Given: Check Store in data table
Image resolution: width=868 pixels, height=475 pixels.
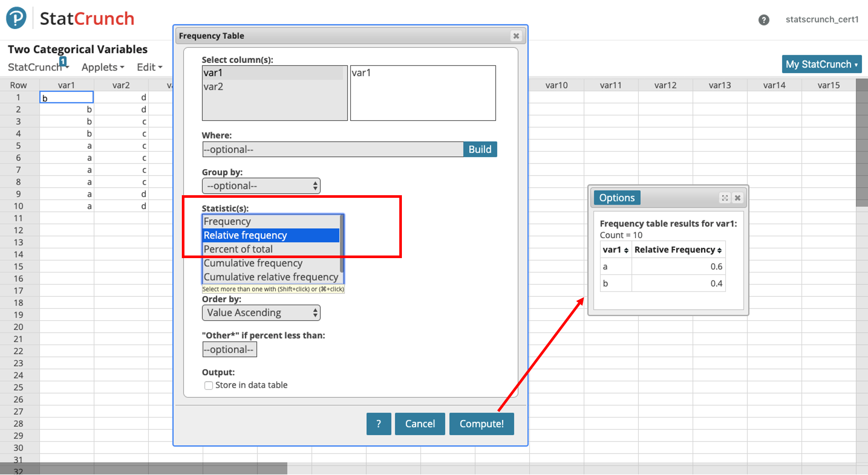Looking at the screenshot, I should click(x=209, y=385).
